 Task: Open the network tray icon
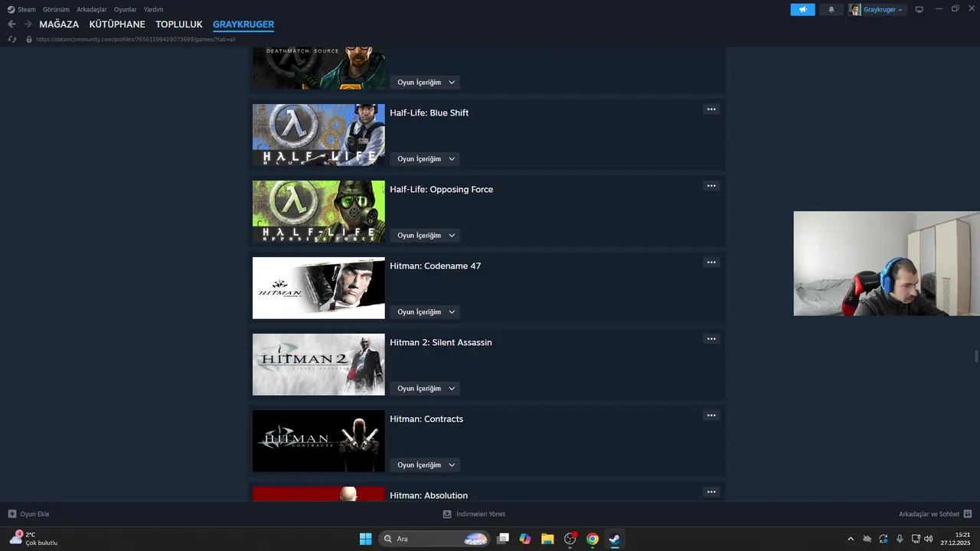point(916,539)
